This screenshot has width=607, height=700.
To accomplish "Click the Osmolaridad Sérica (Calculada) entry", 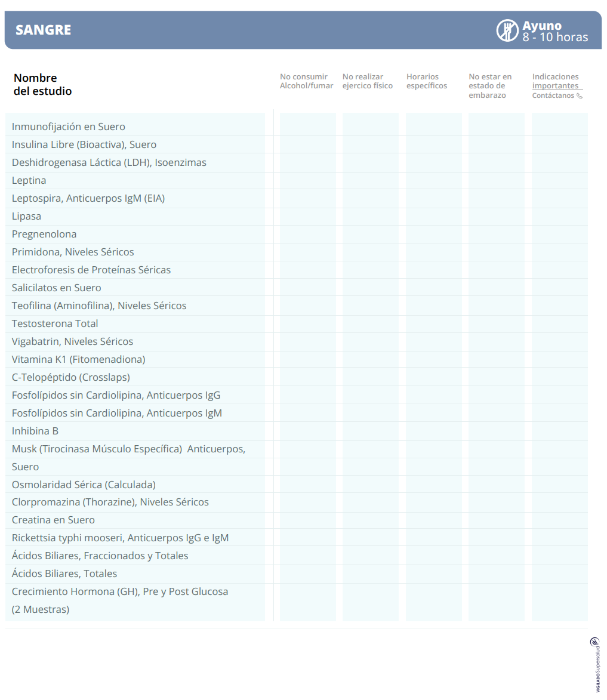I will pos(84,485).
